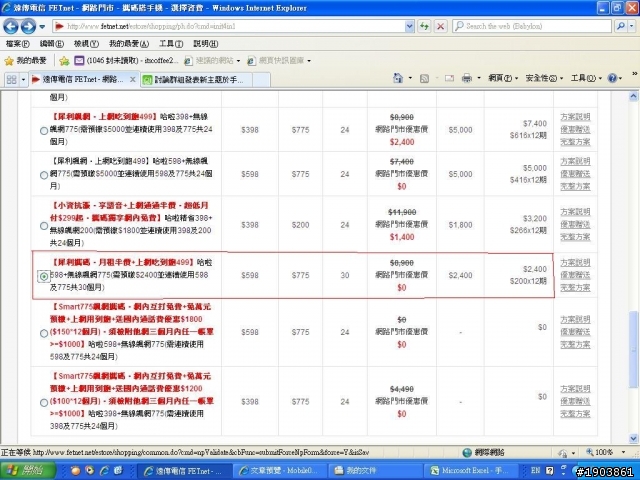Open the search provider dropdown arrow
The height and width of the screenshot is (480, 640).
[631, 26]
